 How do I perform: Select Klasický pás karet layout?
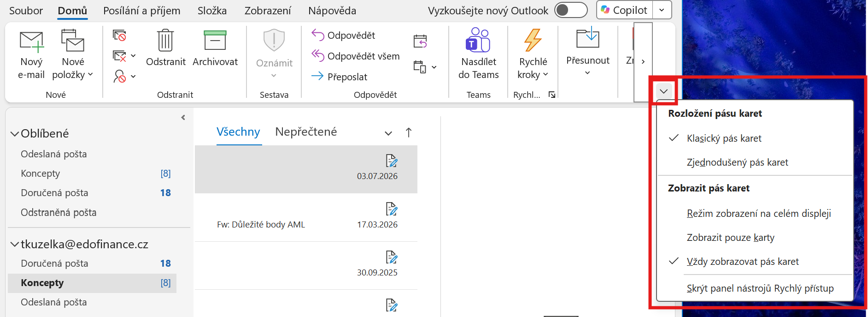[x=756, y=138]
